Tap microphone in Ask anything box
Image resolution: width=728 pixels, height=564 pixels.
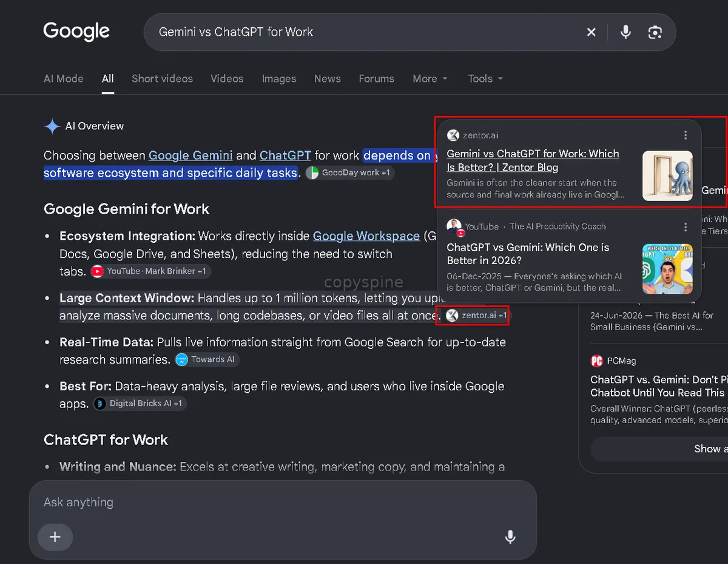click(510, 537)
